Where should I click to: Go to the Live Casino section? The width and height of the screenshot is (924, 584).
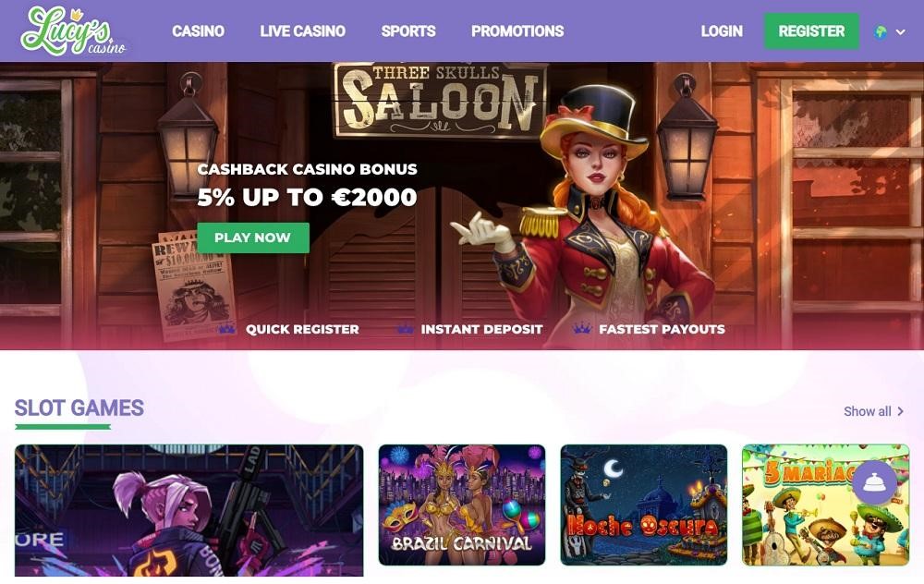(303, 31)
